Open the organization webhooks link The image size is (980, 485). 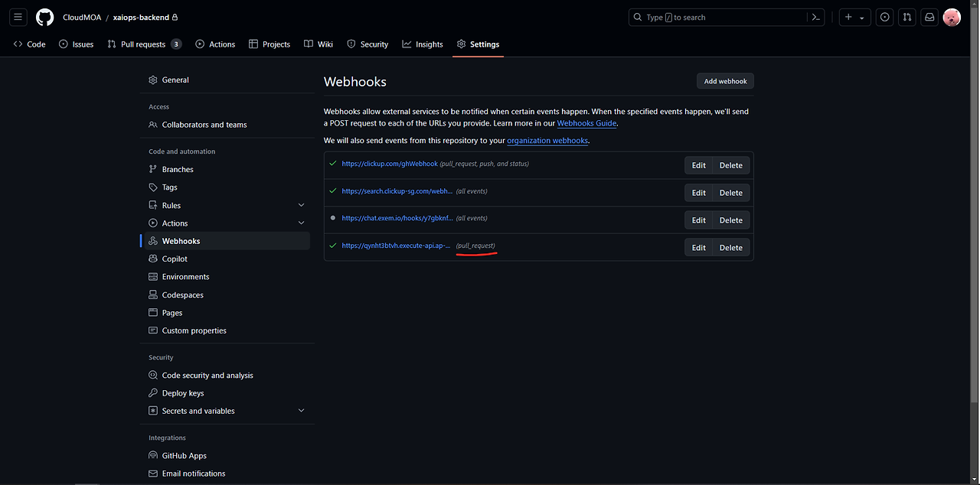click(x=547, y=141)
